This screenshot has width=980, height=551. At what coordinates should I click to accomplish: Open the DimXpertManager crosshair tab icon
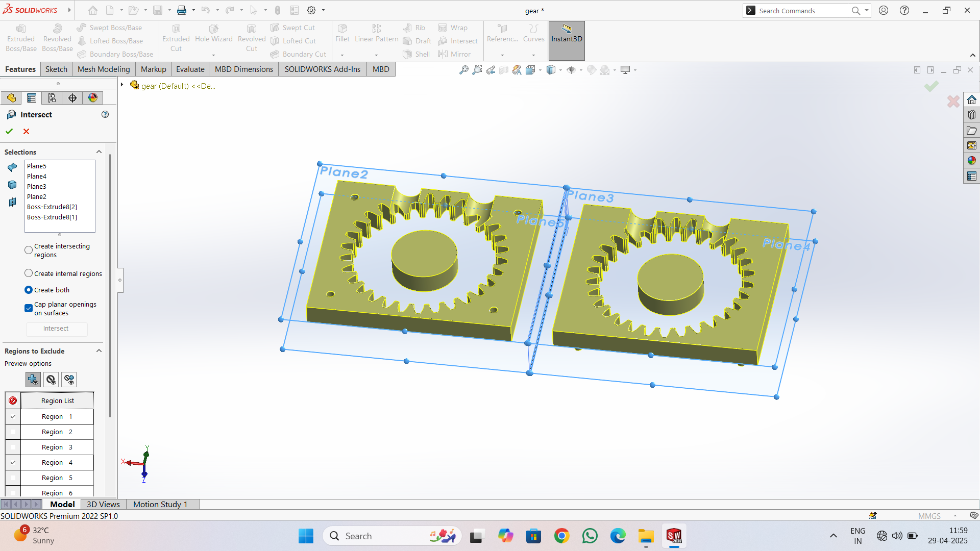point(72,98)
